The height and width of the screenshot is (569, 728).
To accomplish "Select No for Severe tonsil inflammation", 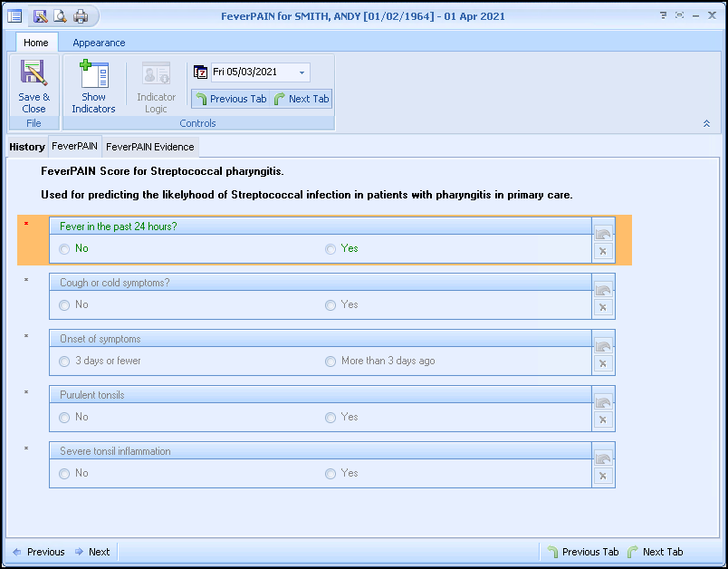I will click(64, 474).
